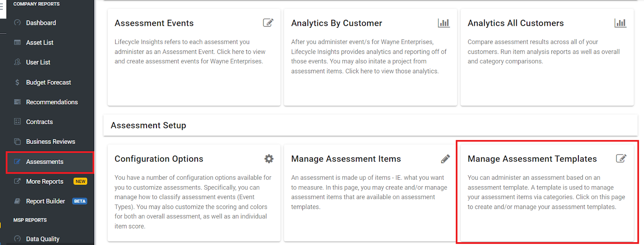Click the bar chart icon on Analytics By Customer
The image size is (644, 245).
[444, 23]
